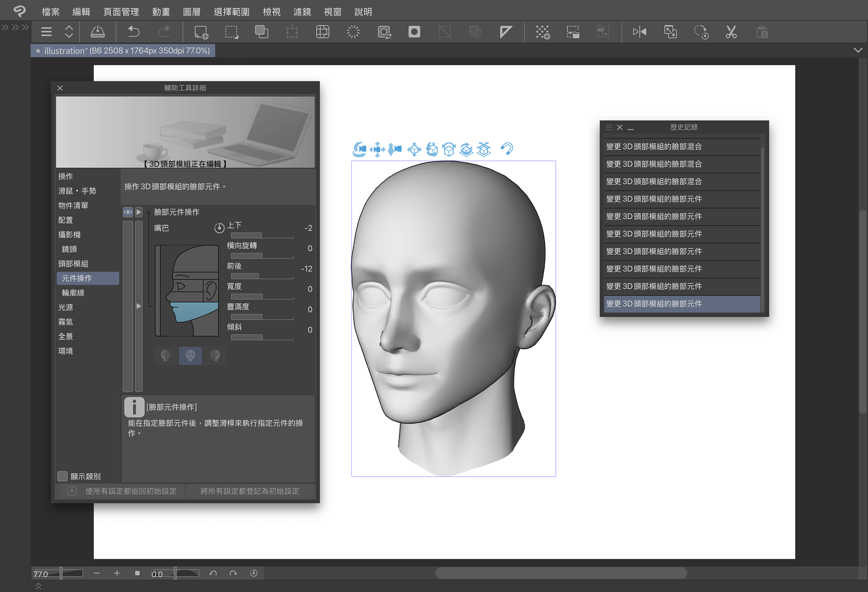Screen dimensions: 868x592
Task: Click the Redo arrow in the command bar
Action: point(164,32)
